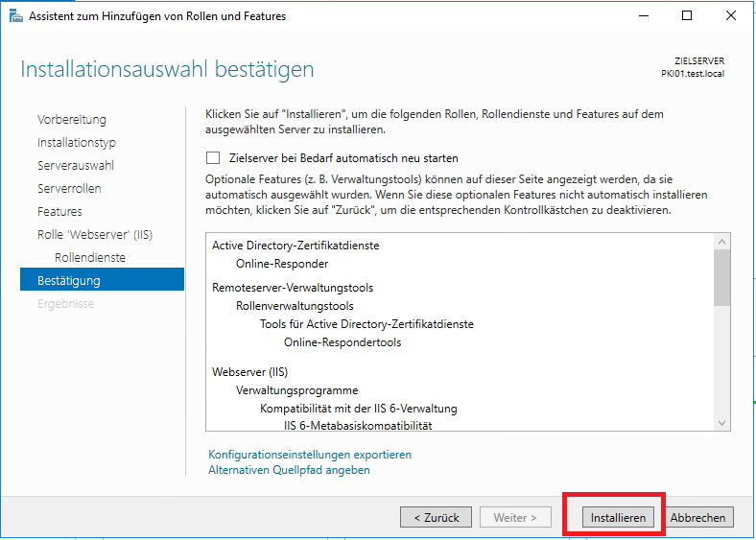
Task: Click scrollbar up arrow in feature list
Action: pos(722,241)
